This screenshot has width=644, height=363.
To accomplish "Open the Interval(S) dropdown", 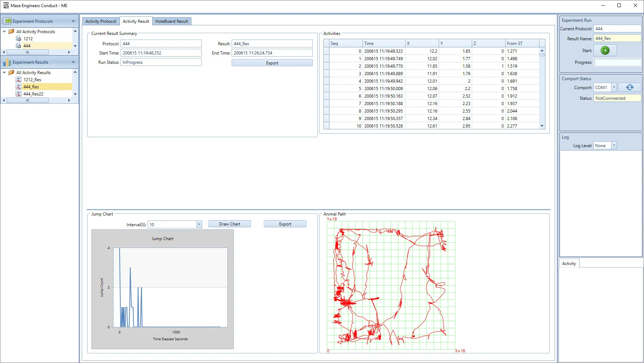I will pyautogui.click(x=199, y=224).
